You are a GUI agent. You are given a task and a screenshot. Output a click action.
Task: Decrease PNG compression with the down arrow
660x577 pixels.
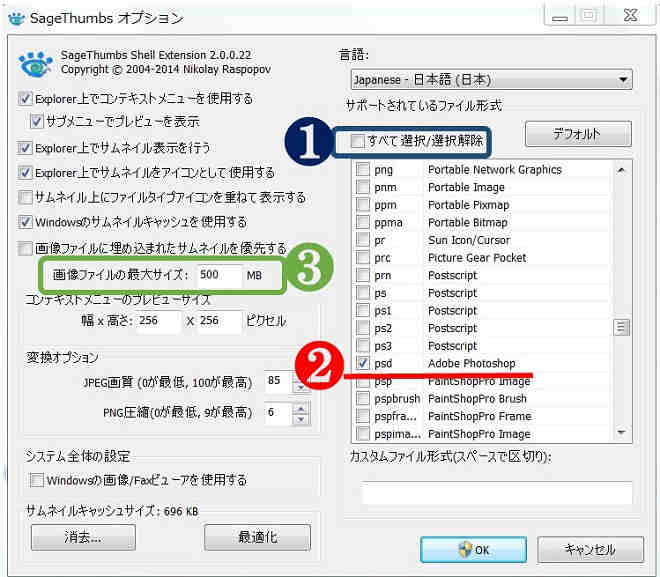click(300, 418)
